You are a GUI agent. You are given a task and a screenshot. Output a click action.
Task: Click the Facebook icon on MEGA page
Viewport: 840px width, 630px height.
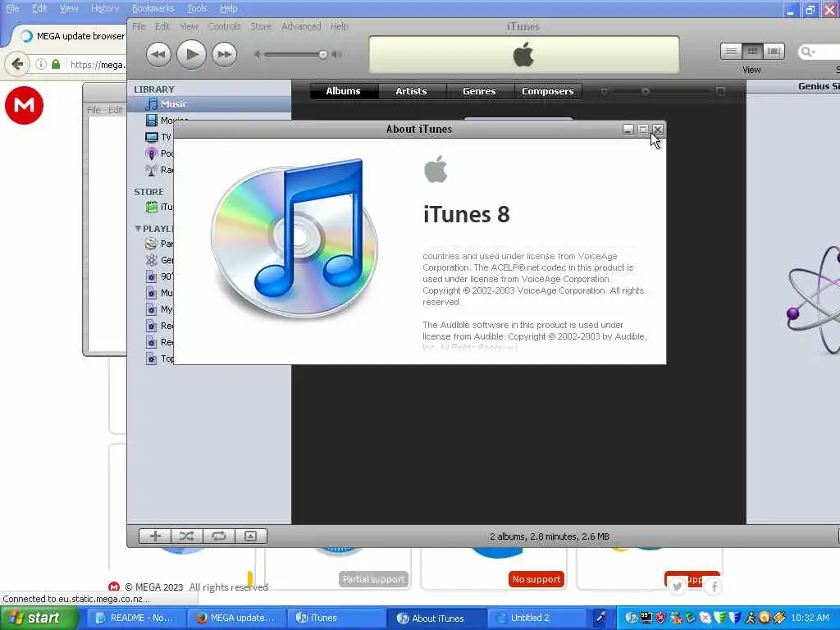point(714,587)
